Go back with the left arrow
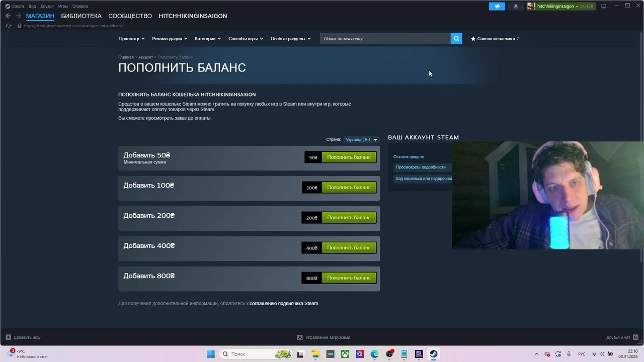Image resolution: width=644 pixels, height=362 pixels. point(8,16)
